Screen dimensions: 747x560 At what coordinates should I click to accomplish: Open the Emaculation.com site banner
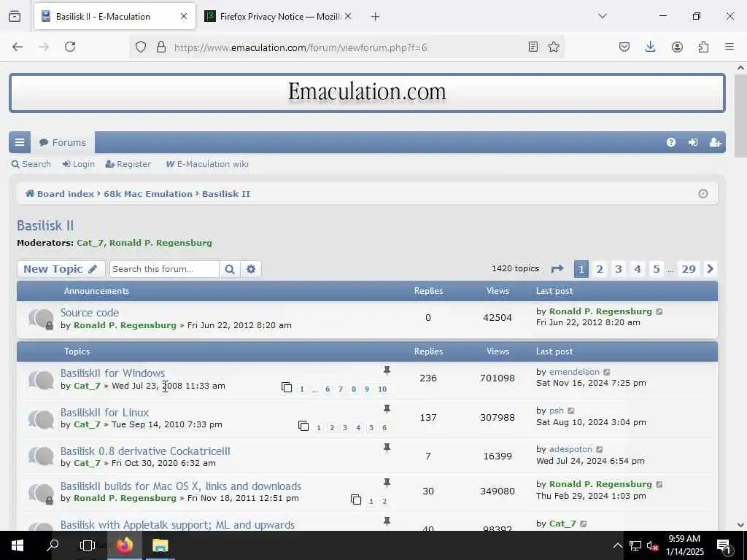click(368, 93)
